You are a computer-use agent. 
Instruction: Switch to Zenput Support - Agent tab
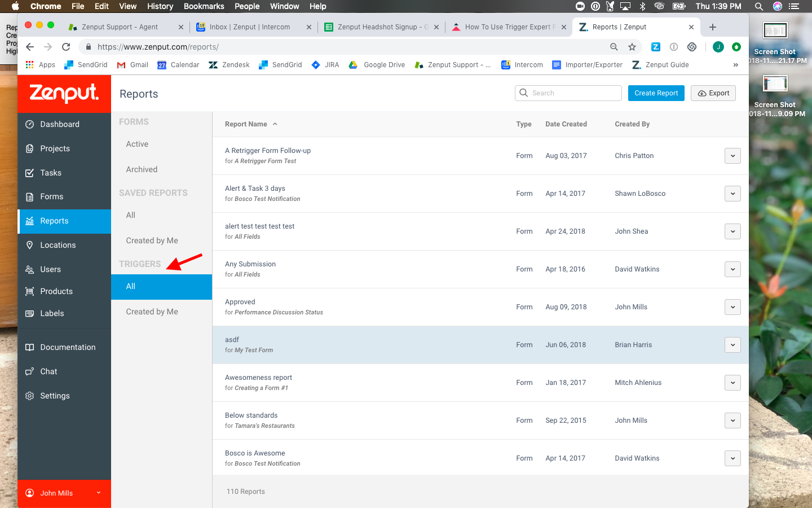tap(125, 27)
